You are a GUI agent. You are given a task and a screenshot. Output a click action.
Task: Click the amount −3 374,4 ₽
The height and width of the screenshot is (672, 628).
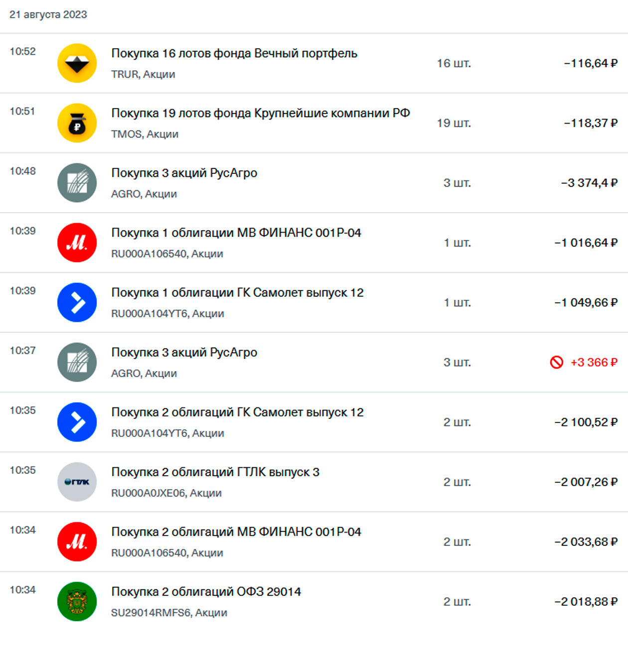[589, 183]
